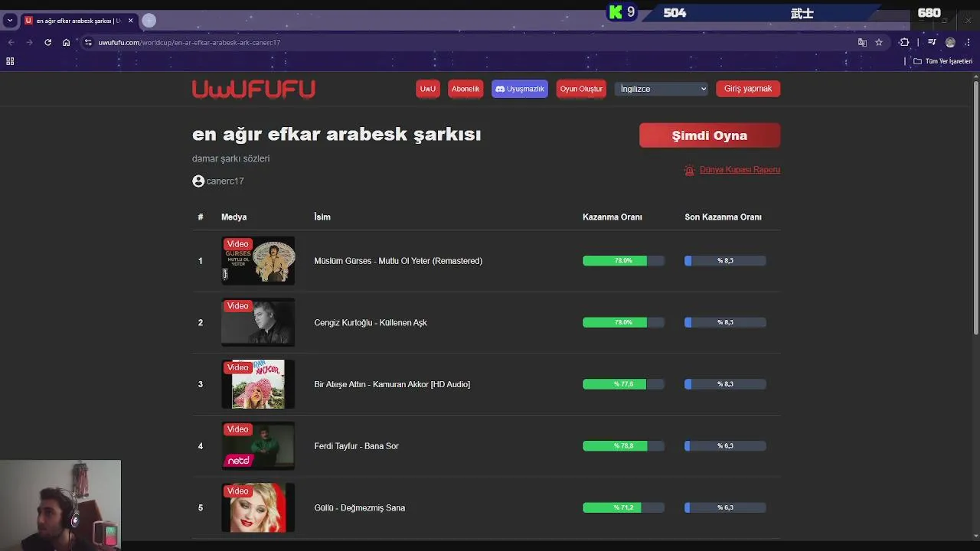Screen dimensions: 980x551
Task: Open the UwU menu button
Action: click(427, 89)
